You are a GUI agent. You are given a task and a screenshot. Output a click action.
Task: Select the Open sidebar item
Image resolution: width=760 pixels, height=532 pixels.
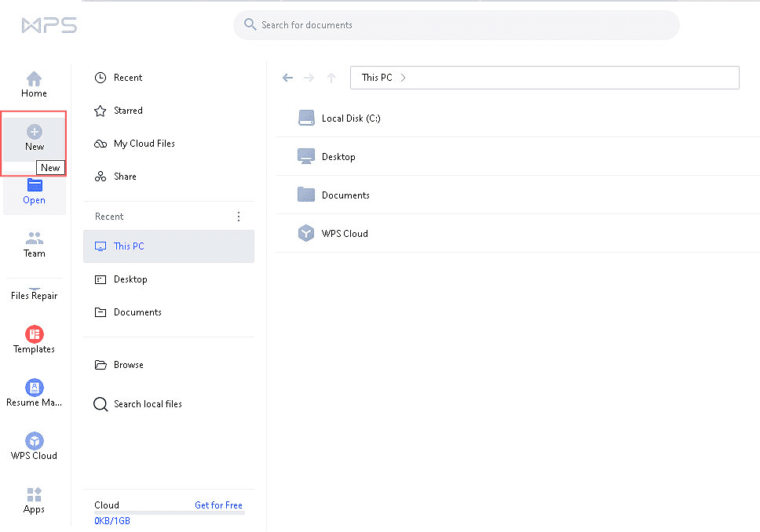[34, 191]
